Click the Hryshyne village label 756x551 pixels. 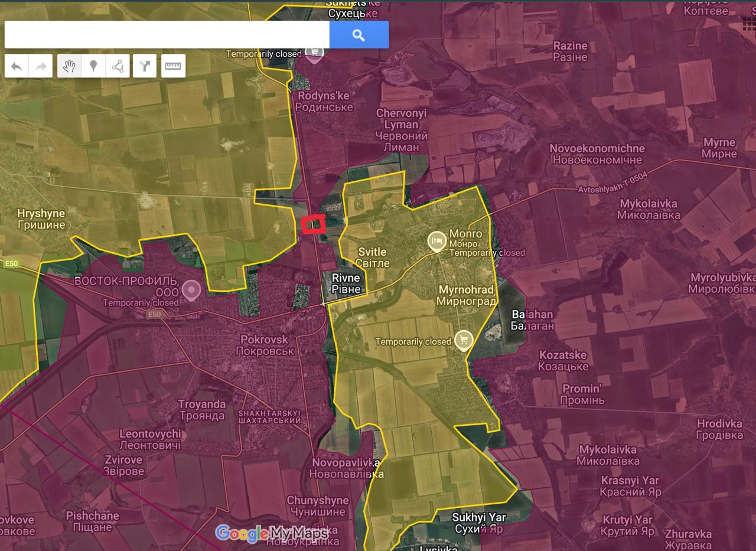click(41, 219)
